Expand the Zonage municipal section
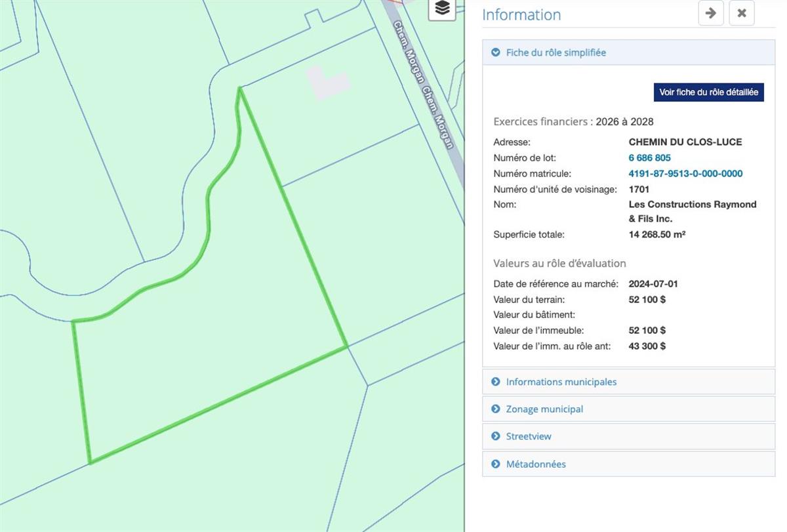The width and height of the screenshot is (787, 532). pos(628,409)
